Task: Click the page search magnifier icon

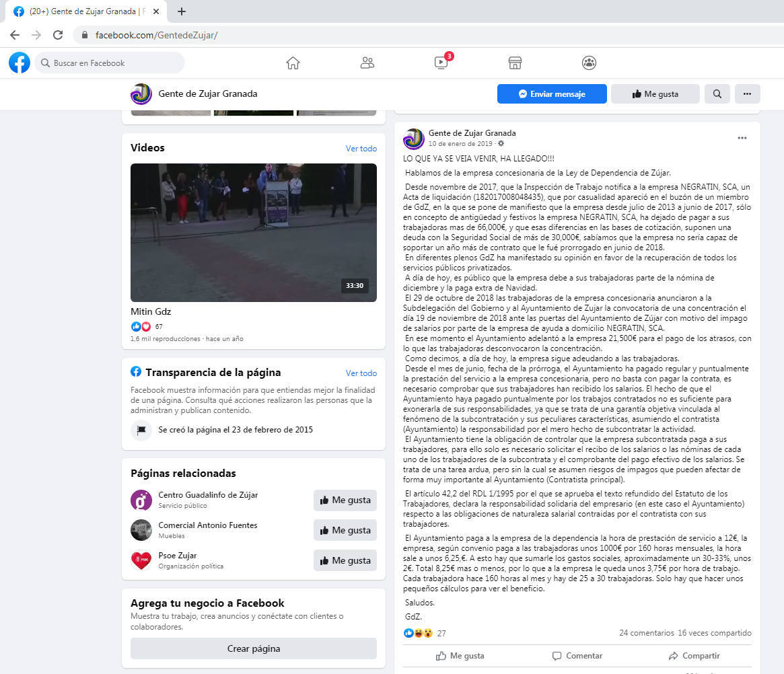Action: pos(717,94)
